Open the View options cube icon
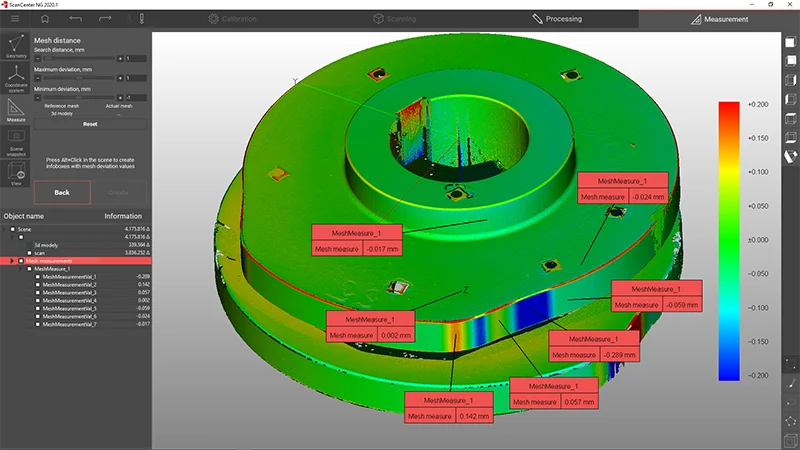The width and height of the screenshot is (800, 450). (16, 173)
